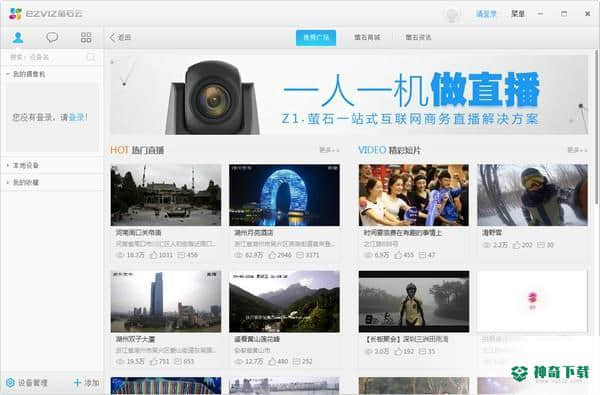Viewport: 600px width, 395px height.
Task: Click 更多 beside HOT 热门直播 heading
Action: 329,150
